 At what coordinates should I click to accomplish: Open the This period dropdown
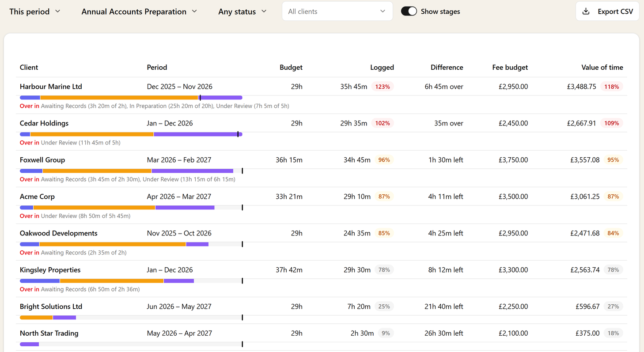pyautogui.click(x=35, y=11)
